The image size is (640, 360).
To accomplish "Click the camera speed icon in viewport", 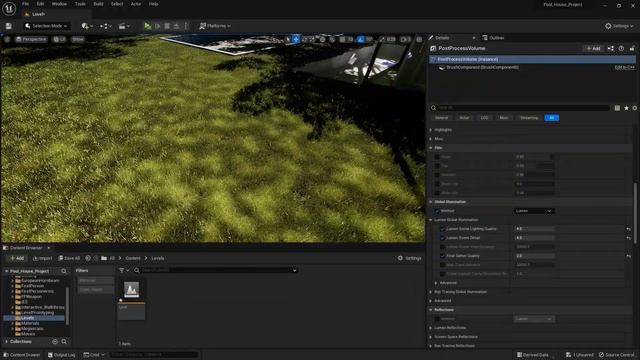I will click(x=405, y=39).
